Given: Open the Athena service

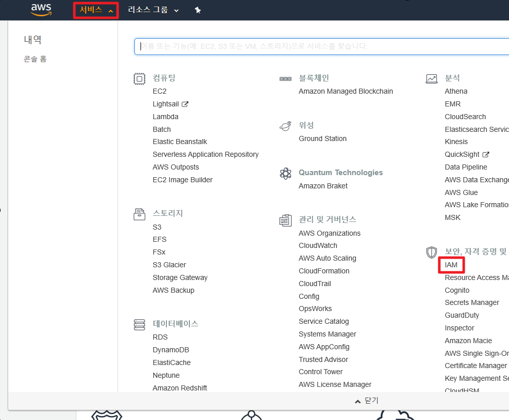Looking at the screenshot, I should (x=456, y=91).
